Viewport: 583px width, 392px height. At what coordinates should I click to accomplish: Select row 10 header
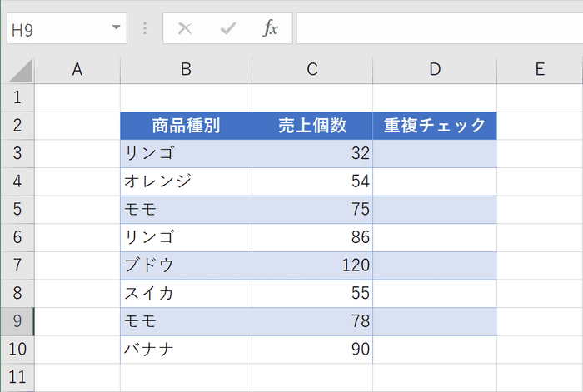[x=17, y=350]
